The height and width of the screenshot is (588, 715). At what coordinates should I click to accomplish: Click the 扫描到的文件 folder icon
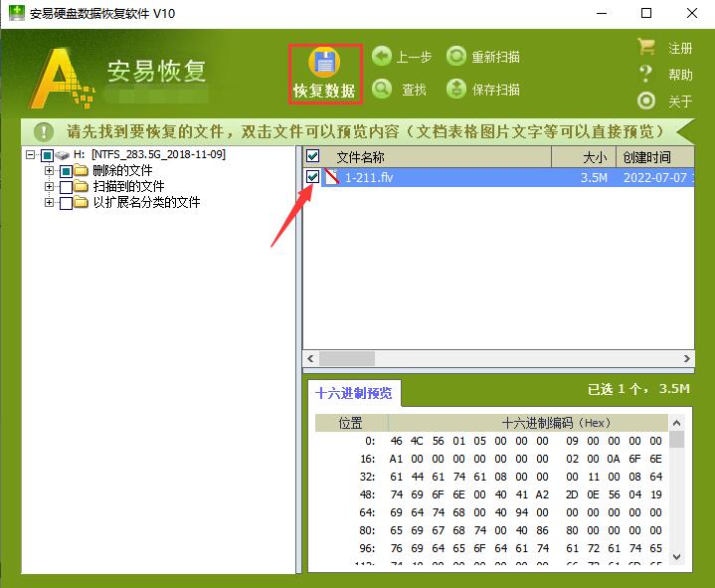81,186
